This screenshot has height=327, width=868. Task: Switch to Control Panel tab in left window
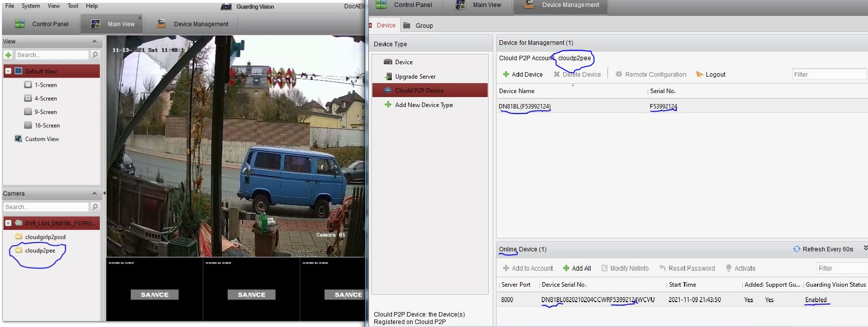[x=42, y=24]
